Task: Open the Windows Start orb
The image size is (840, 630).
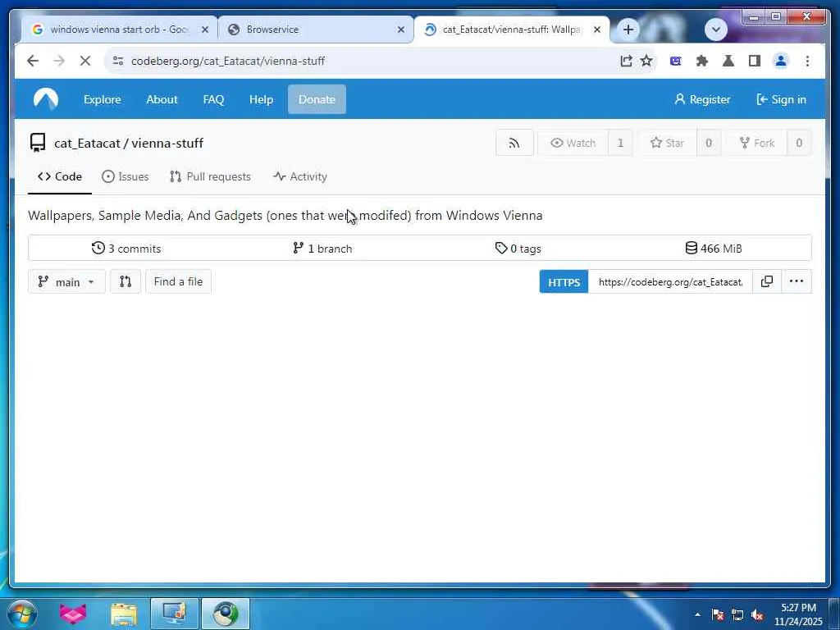Action: (x=22, y=614)
